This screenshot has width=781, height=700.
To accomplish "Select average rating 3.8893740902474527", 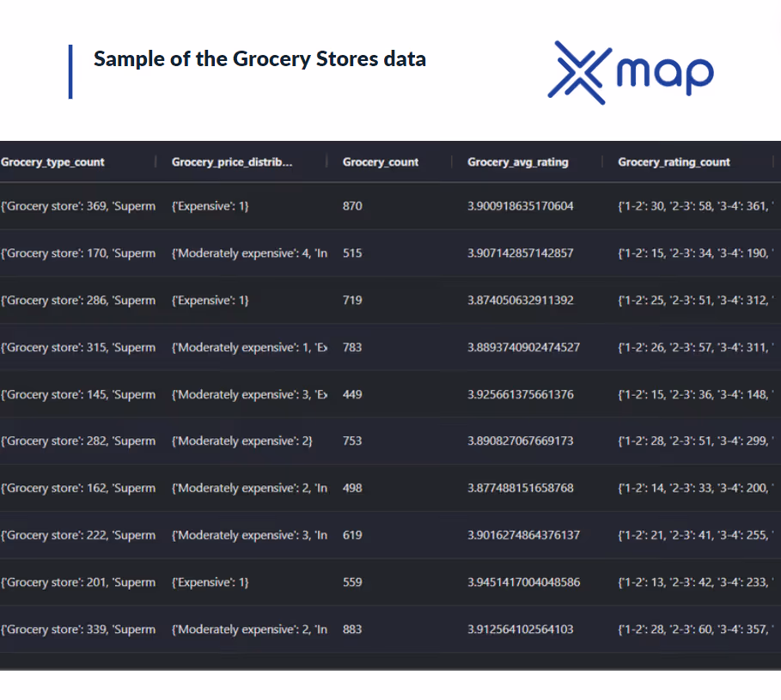I will click(524, 348).
